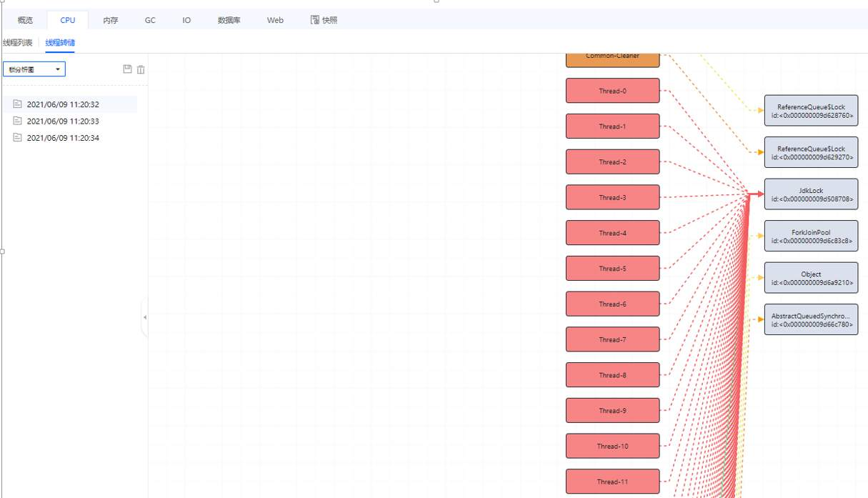Click the JdkLock lock node
This screenshot has width=868, height=498.
[811, 194]
